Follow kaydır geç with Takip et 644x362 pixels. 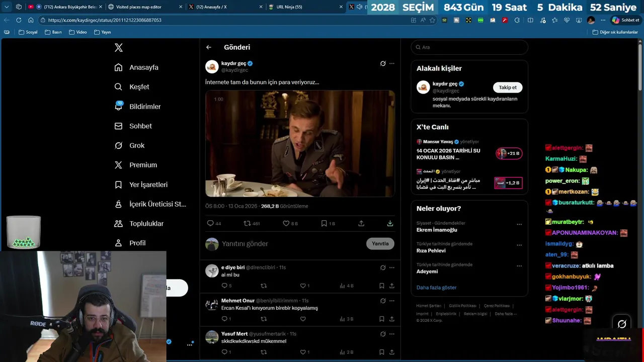click(x=508, y=87)
